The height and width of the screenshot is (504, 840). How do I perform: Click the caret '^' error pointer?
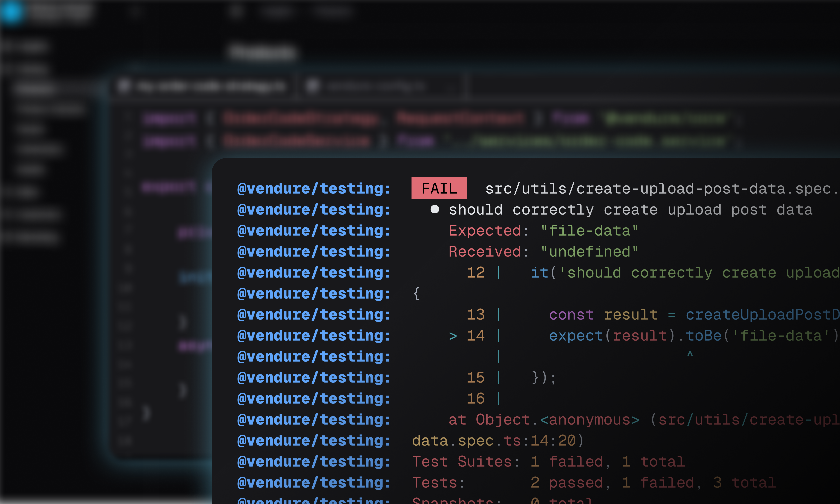point(690,354)
